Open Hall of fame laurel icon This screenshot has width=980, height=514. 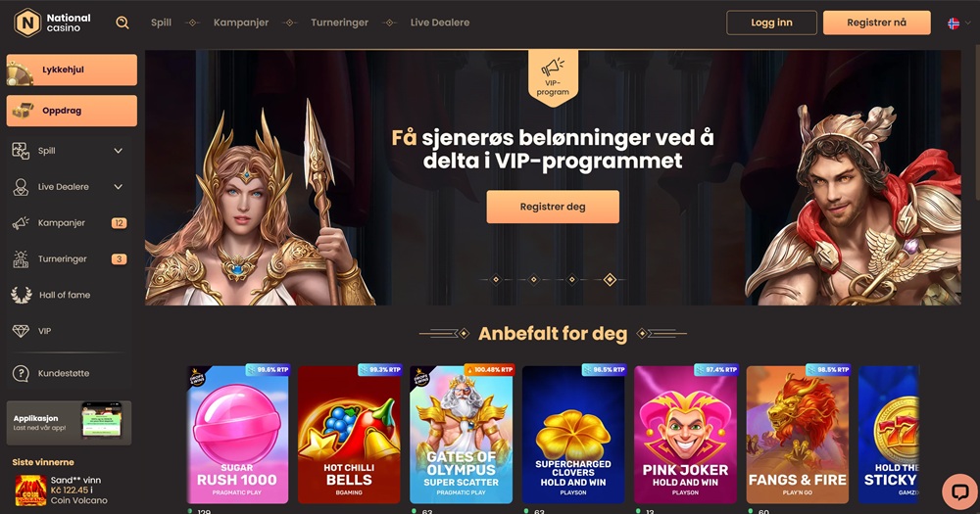(22, 295)
